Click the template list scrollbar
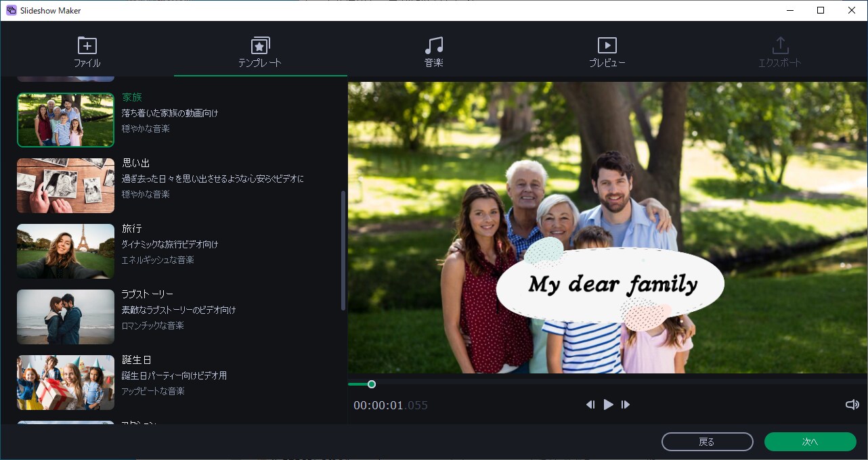 [x=343, y=250]
